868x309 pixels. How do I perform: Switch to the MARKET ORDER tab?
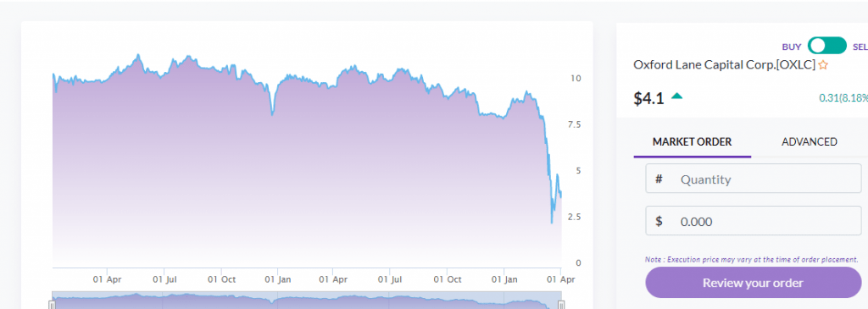click(x=692, y=141)
